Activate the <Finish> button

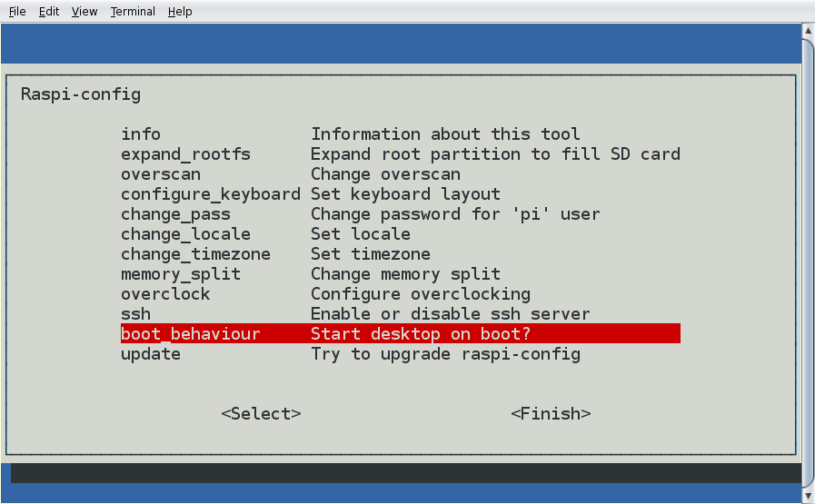coord(551,413)
